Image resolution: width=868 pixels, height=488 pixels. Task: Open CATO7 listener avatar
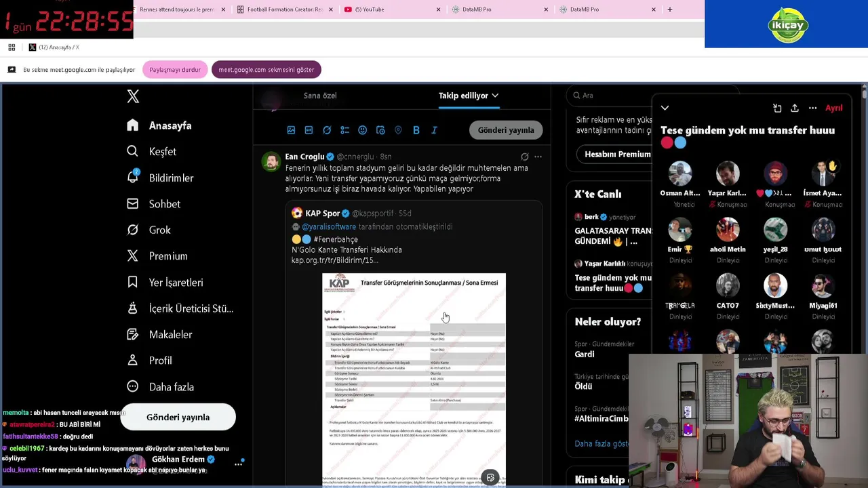click(x=728, y=286)
